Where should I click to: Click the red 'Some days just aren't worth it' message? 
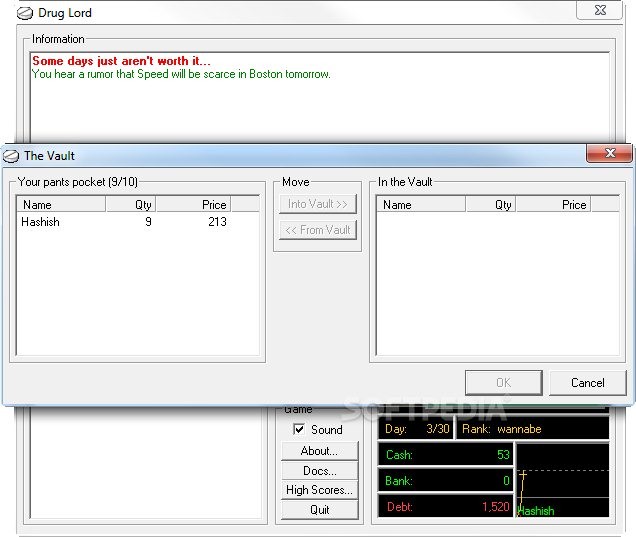tap(121, 61)
